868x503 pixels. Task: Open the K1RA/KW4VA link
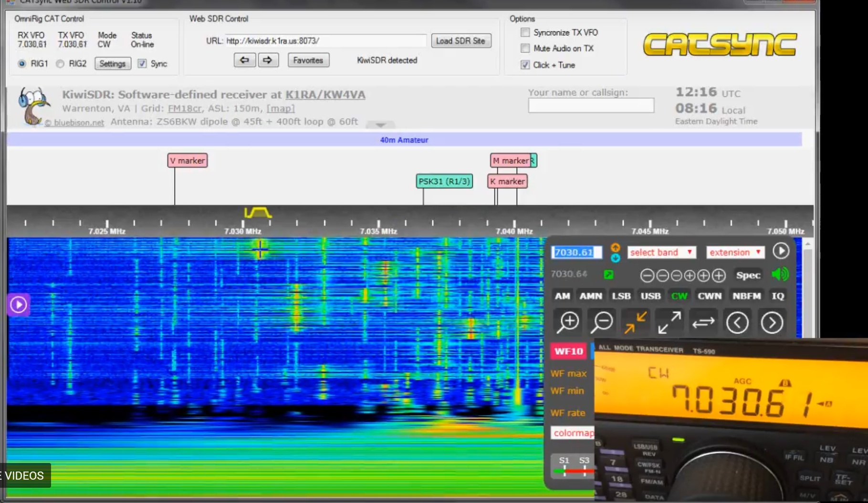325,94
